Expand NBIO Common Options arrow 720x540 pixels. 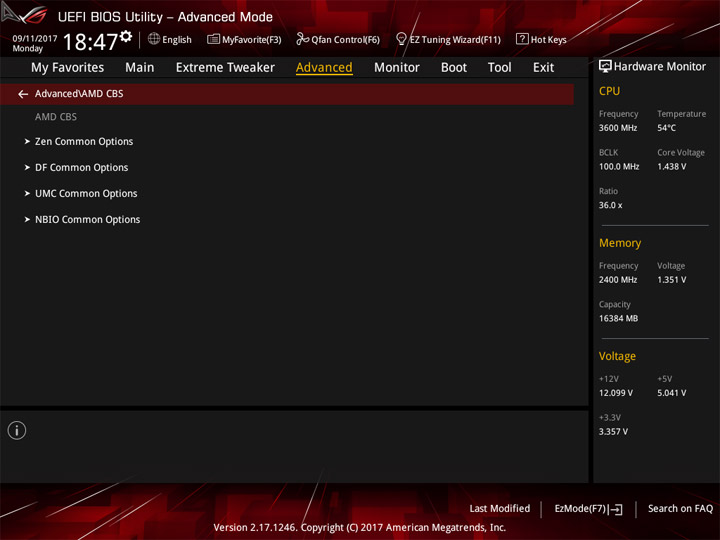point(27,219)
